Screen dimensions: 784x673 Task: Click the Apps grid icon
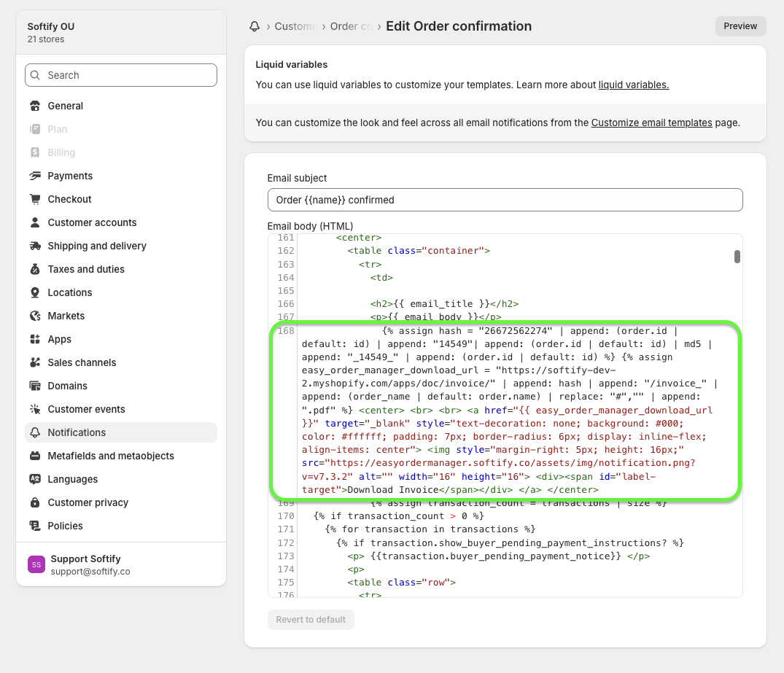(x=35, y=339)
